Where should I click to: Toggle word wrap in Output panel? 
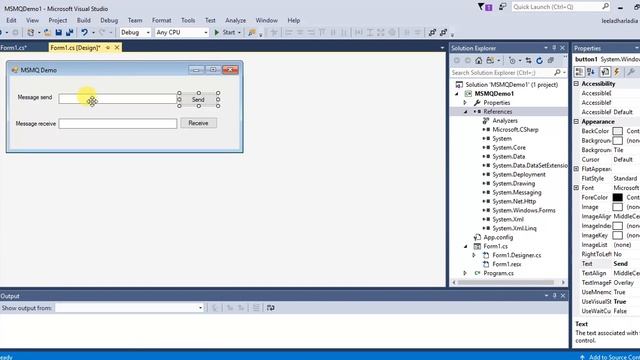click(x=271, y=308)
